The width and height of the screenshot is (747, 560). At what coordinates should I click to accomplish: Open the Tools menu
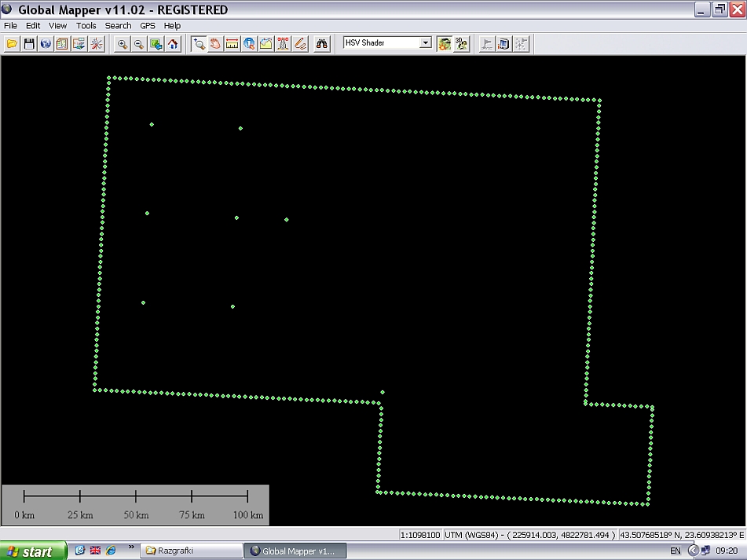[x=86, y=26]
